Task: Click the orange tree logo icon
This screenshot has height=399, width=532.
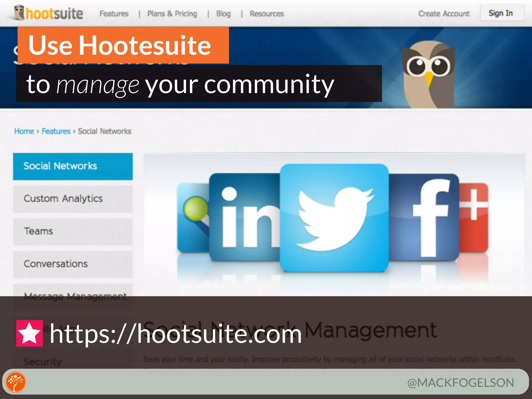Action: tap(16, 382)
